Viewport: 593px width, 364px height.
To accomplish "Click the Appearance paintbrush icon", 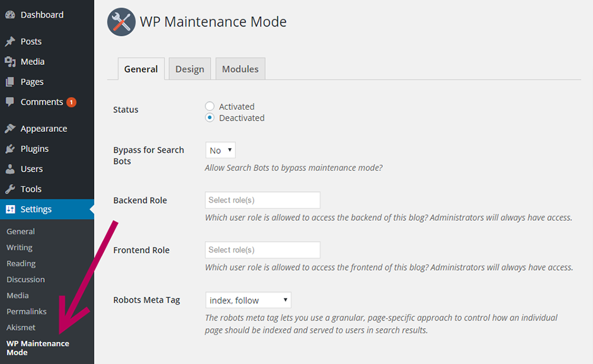I will [x=10, y=129].
